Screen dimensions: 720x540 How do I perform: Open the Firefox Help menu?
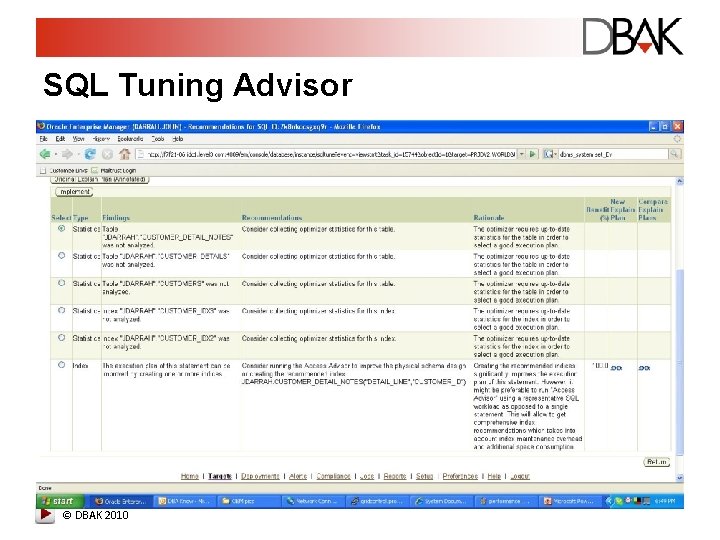point(178,139)
